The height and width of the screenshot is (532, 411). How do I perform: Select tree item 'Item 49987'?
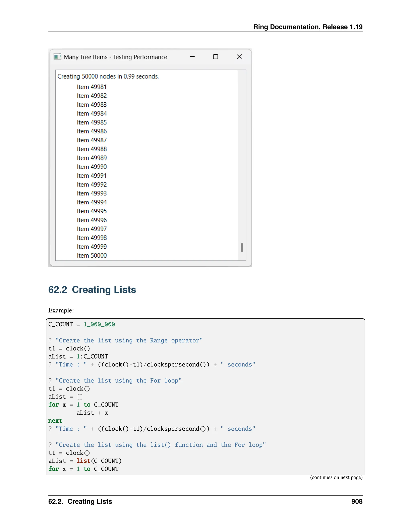pyautogui.click(x=92, y=140)
